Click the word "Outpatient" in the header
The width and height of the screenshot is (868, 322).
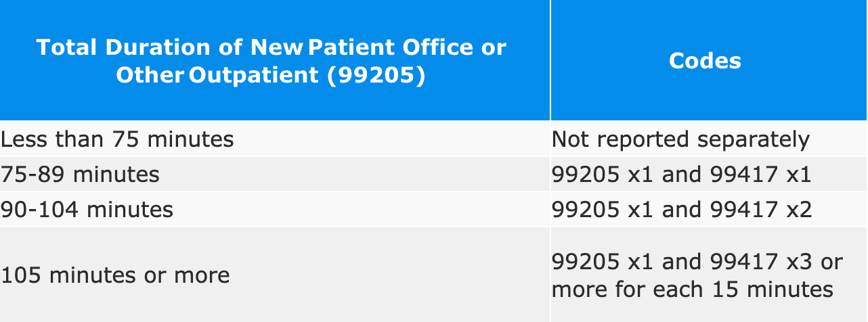tap(254, 75)
